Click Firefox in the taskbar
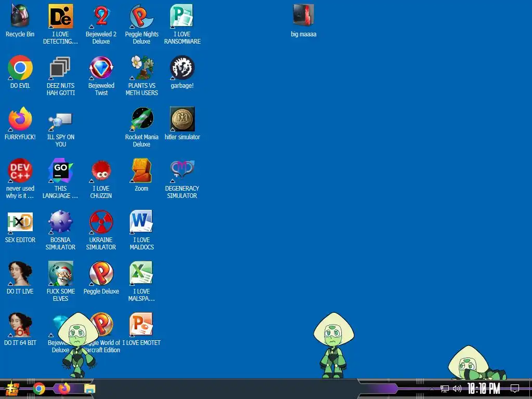Image resolution: width=532 pixels, height=399 pixels. tap(64, 389)
